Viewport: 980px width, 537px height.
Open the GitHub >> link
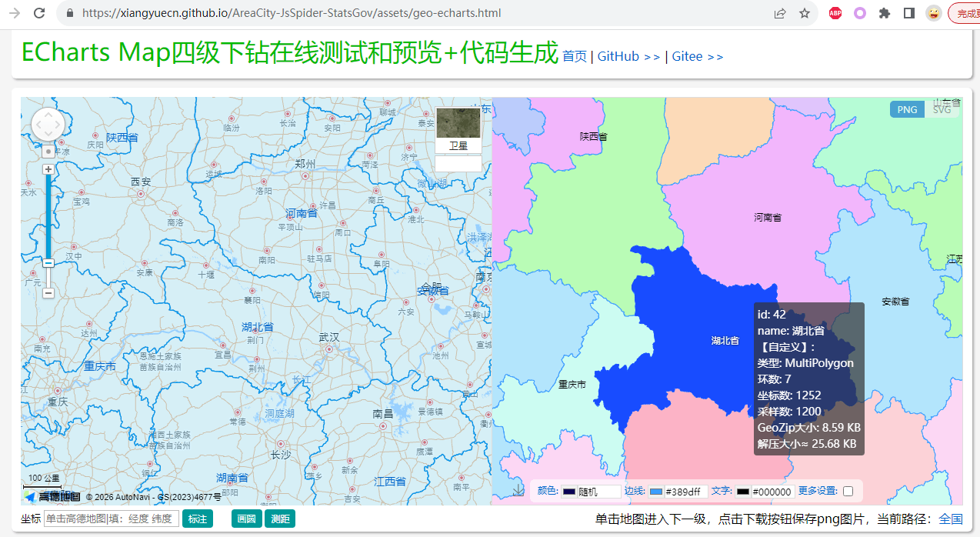click(x=629, y=56)
